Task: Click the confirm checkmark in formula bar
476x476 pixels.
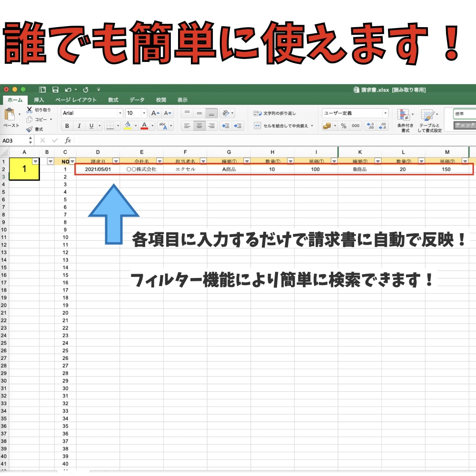Action: coord(55,140)
